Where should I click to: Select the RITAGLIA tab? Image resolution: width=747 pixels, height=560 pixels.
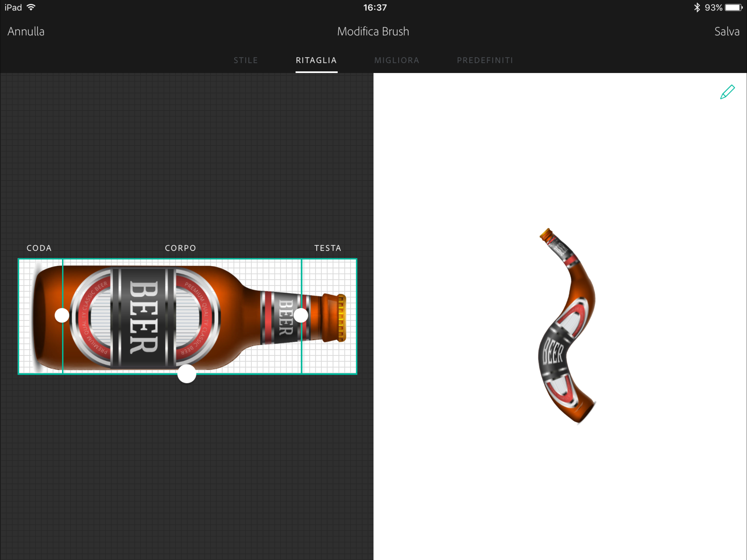[316, 60]
